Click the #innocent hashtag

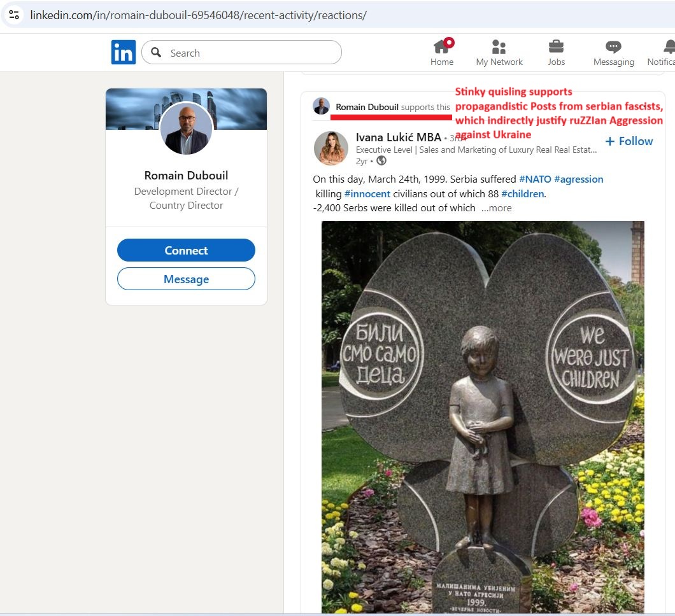[367, 194]
